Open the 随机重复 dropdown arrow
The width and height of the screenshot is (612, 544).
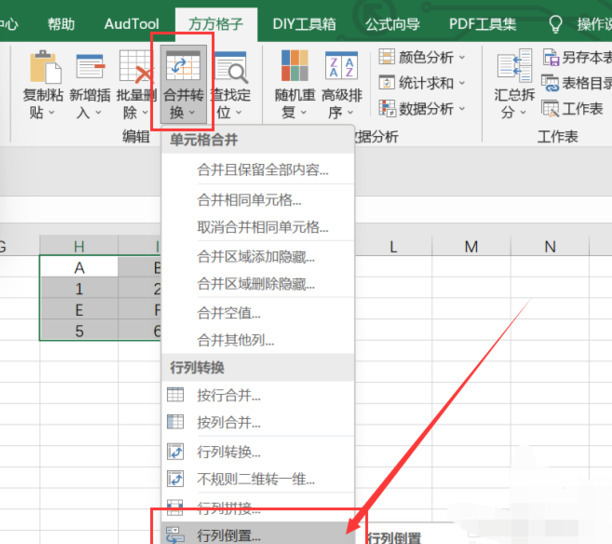303,113
